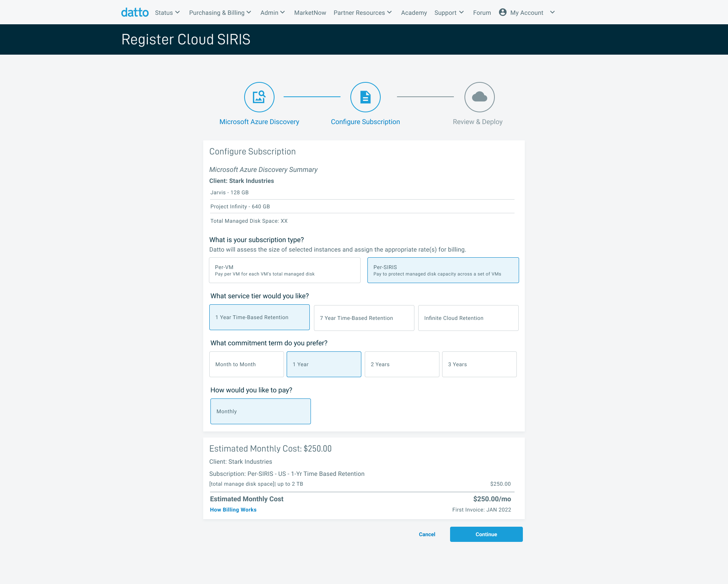Open the How Billing Works link
Image resolution: width=728 pixels, height=584 pixels.
(x=233, y=510)
